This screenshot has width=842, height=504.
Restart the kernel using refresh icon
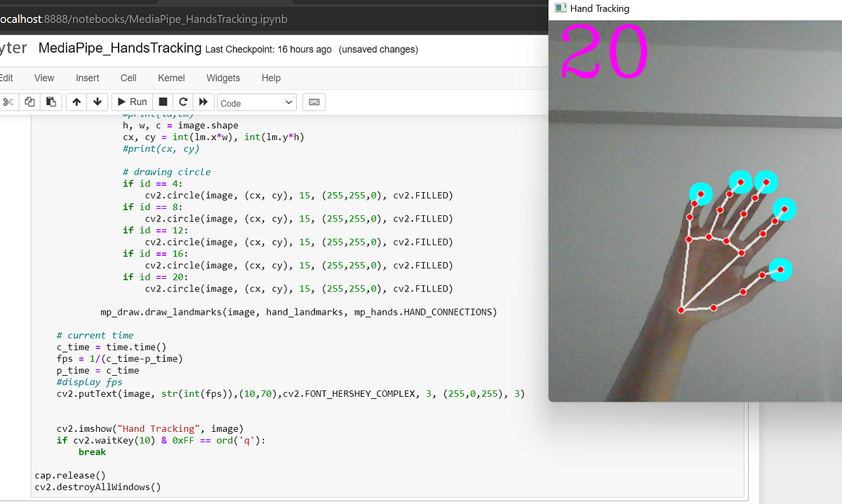click(182, 102)
